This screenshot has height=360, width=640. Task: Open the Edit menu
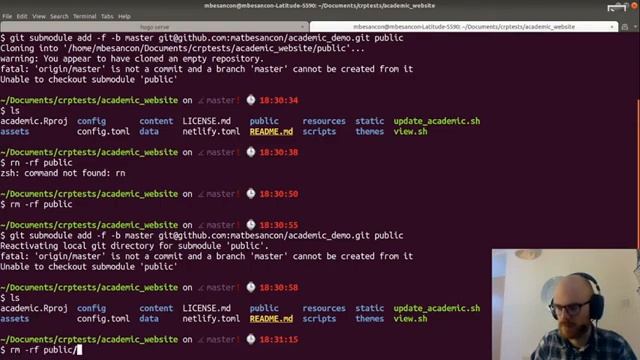click(x=22, y=16)
